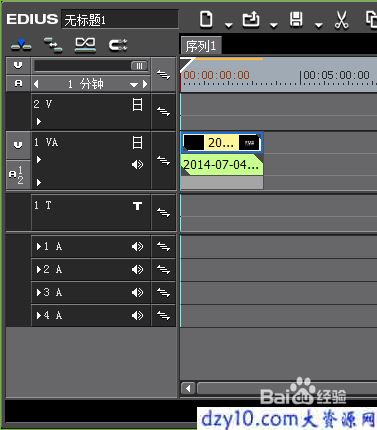
Task: Increase time scale with right arrow
Action: tap(145, 84)
